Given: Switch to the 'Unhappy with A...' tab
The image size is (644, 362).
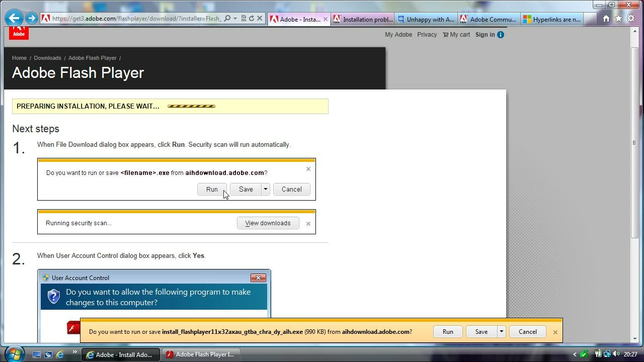Looking at the screenshot, I should point(426,19).
